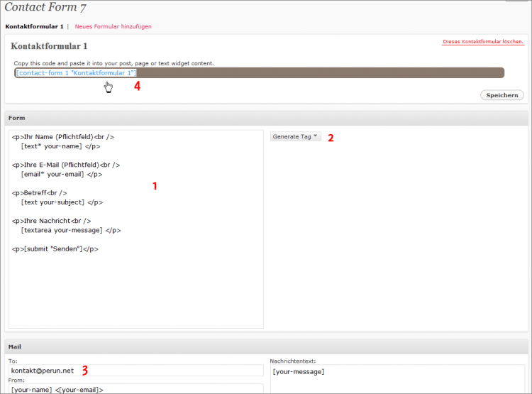Image resolution: width=532 pixels, height=394 pixels.
Task: Select the contact-form shortcode field
Action: click(259, 72)
